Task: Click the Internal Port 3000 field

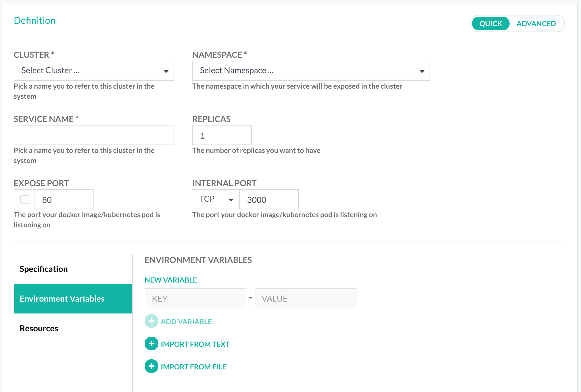Action: pos(269,200)
